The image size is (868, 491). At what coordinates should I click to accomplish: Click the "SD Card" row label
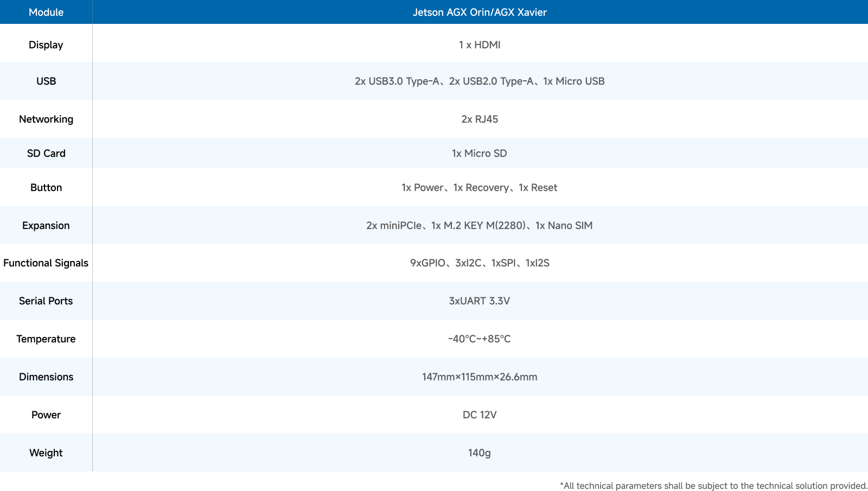46,154
